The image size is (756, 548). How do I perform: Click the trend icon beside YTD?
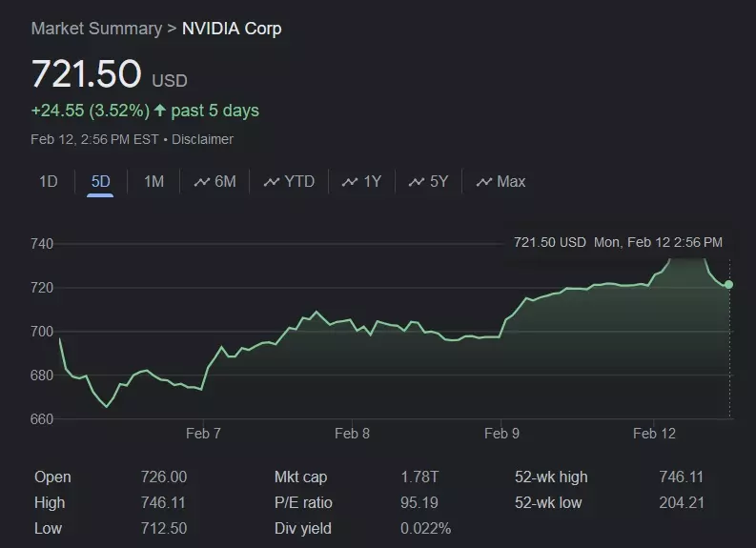[272, 182]
